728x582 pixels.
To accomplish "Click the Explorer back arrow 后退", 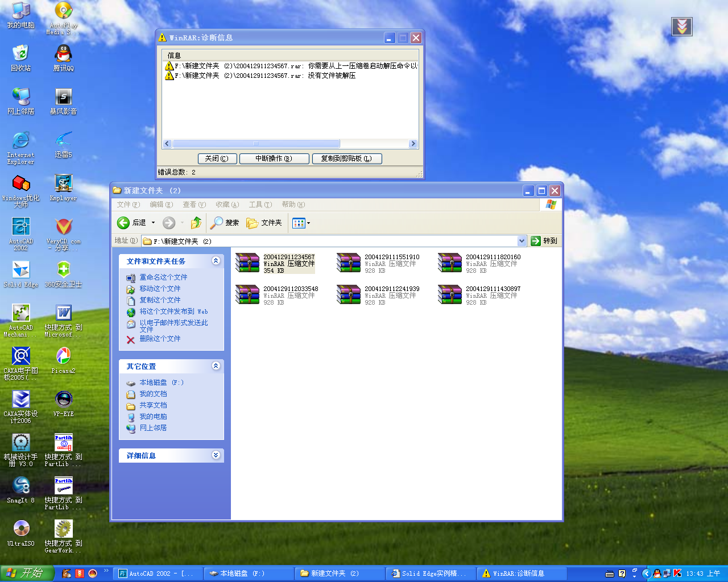I will pyautogui.click(x=132, y=223).
